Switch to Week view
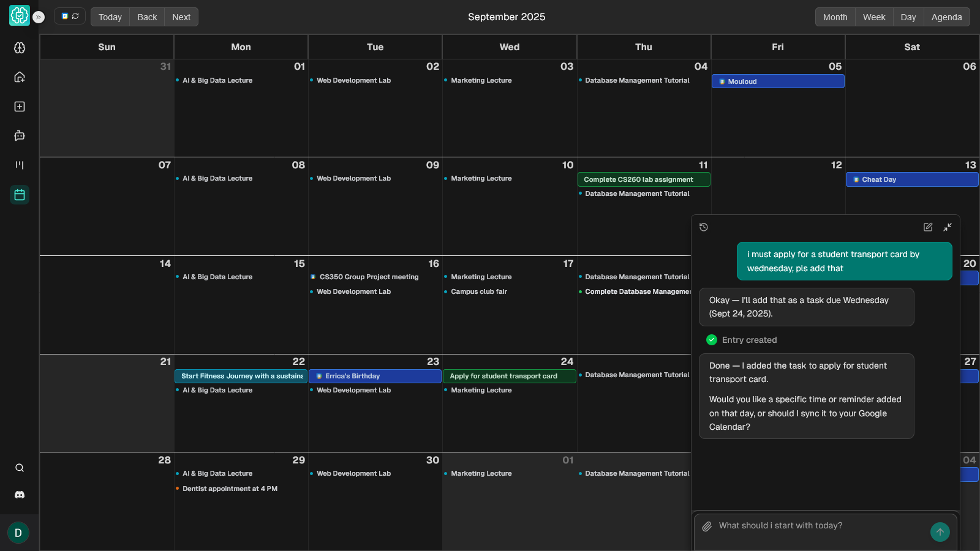The width and height of the screenshot is (980, 551). point(874,17)
